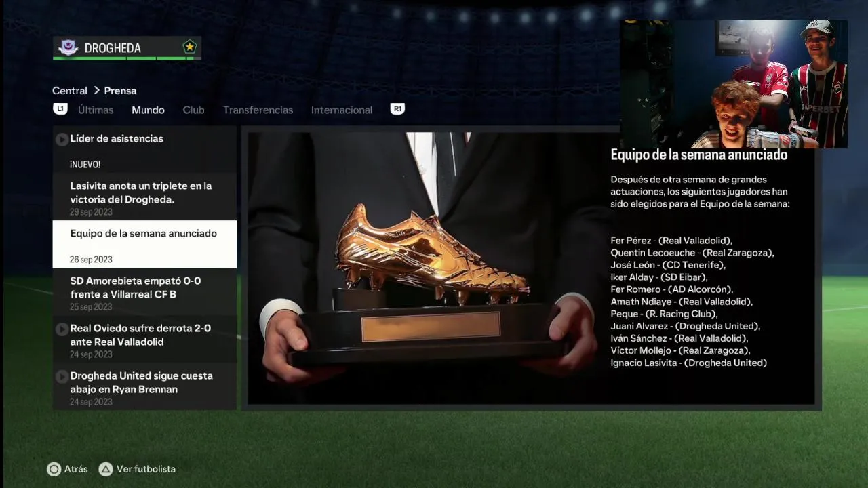
Task: Click José León - (CD Tenerife) line
Action: click(668, 265)
